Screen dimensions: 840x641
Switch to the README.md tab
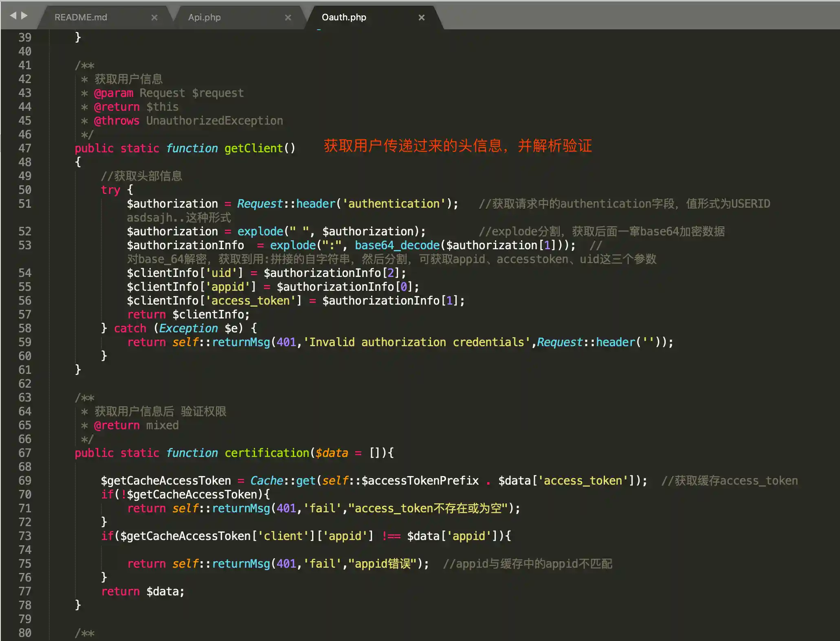(81, 18)
